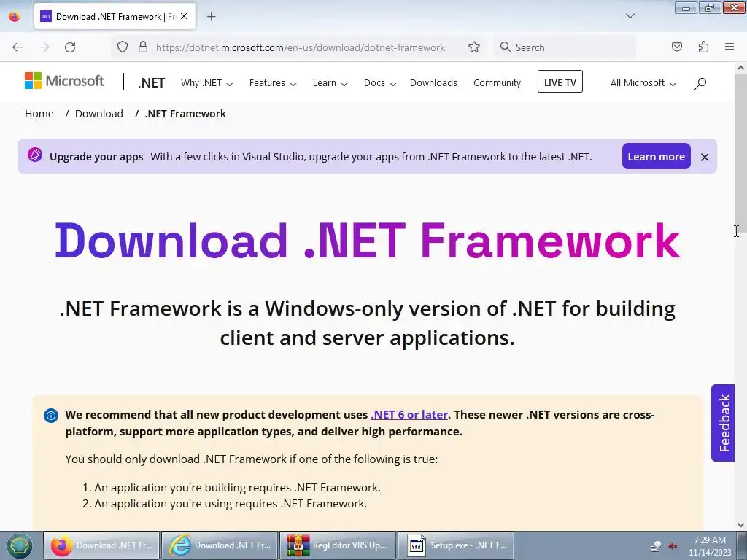Image resolution: width=747 pixels, height=560 pixels.
Task: Close the Download .NET Framework tab
Action: 184,16
